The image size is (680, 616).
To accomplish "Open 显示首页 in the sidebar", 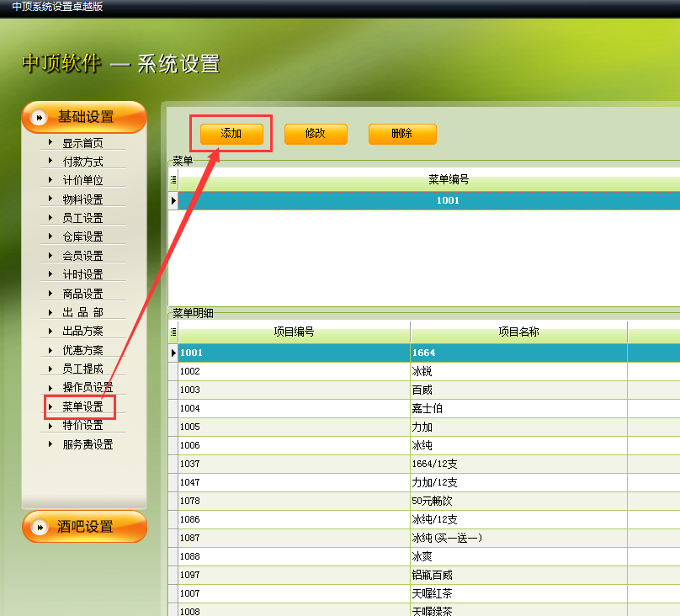I will click(x=82, y=143).
